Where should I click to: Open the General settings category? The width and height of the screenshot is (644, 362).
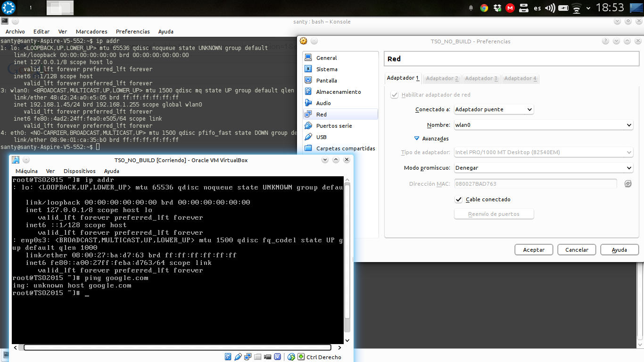pos(340,58)
